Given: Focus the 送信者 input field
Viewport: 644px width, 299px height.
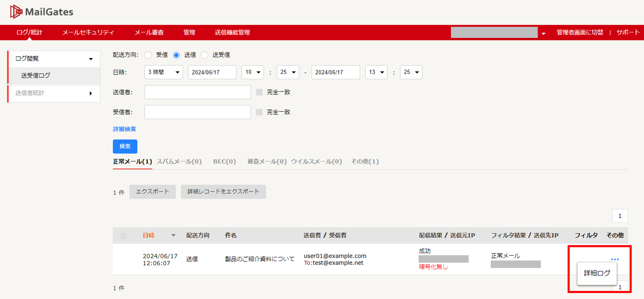Looking at the screenshot, I should click(x=197, y=92).
